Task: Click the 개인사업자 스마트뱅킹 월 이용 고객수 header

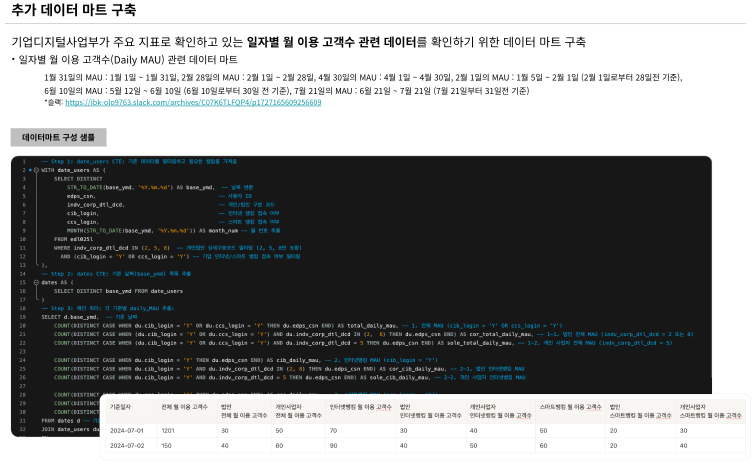Action: 710,411
